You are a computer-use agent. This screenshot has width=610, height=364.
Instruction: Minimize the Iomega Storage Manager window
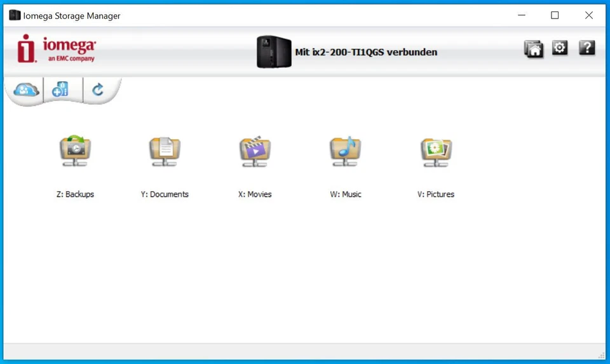(x=522, y=15)
